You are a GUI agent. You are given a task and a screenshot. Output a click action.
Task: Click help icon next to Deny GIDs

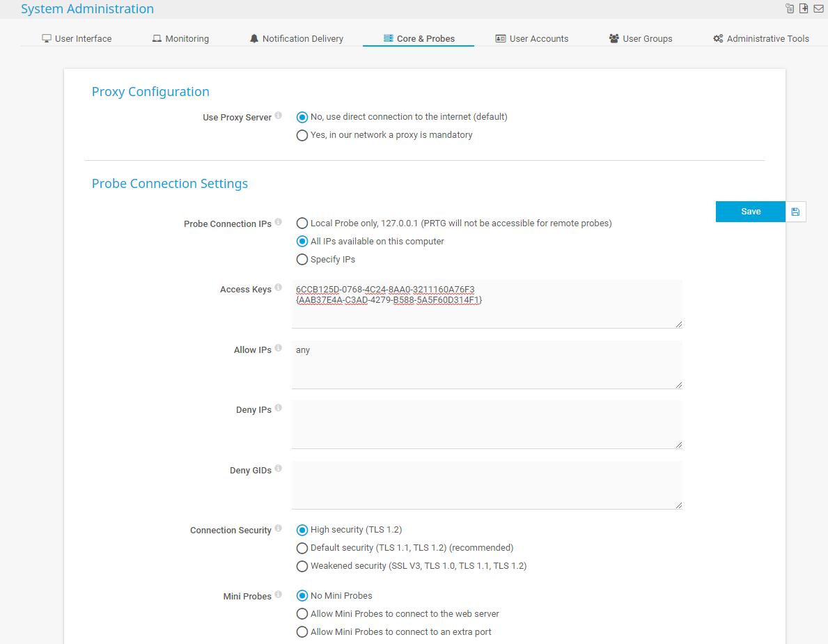pyautogui.click(x=279, y=469)
